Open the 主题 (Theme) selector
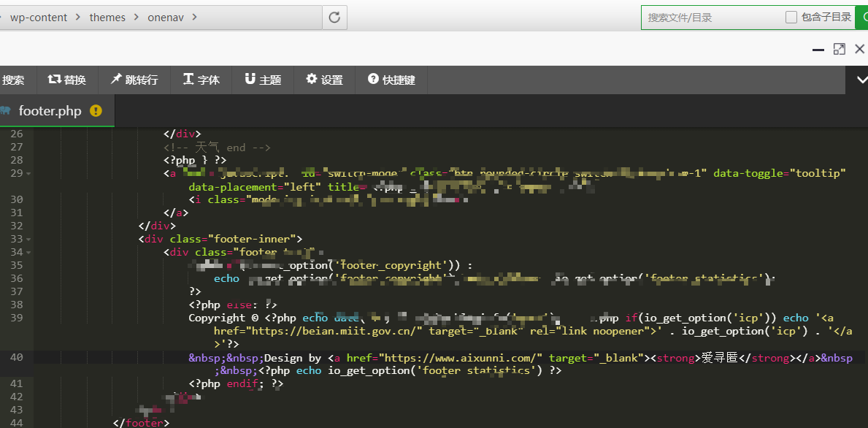 tap(263, 80)
